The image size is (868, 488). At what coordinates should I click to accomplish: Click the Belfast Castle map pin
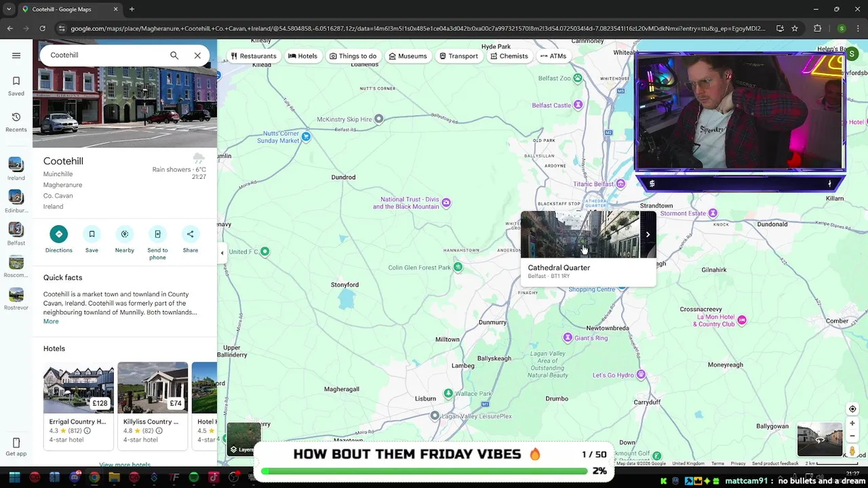578,105
